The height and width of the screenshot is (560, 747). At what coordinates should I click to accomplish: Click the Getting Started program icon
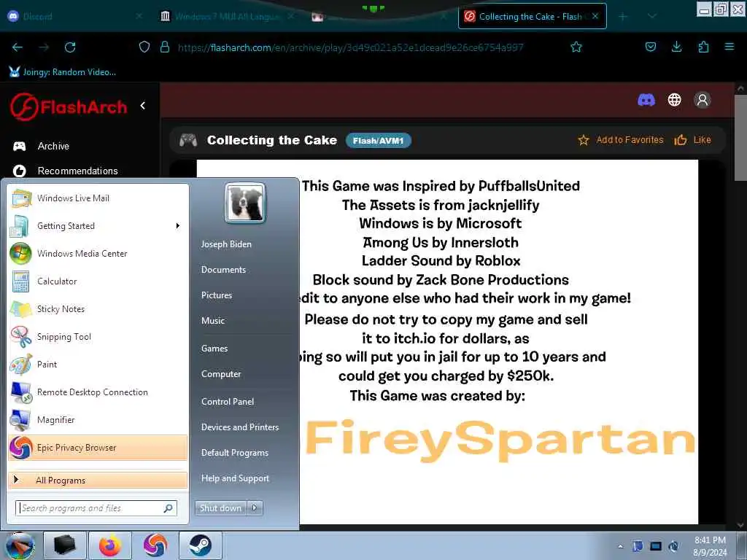(20, 226)
